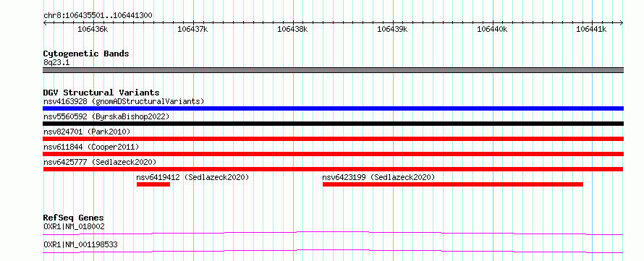Click the right arrowhead of the ruler

coord(622,23)
